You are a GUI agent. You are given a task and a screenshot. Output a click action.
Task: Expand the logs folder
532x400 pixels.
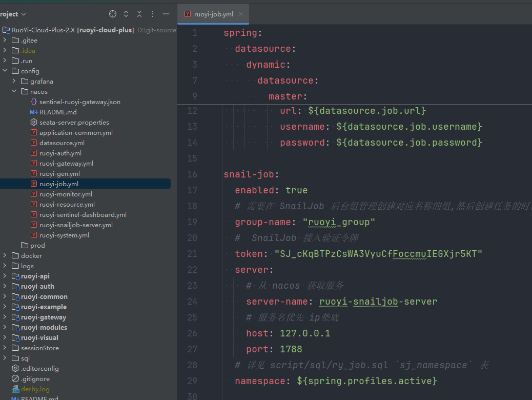click(x=5, y=266)
